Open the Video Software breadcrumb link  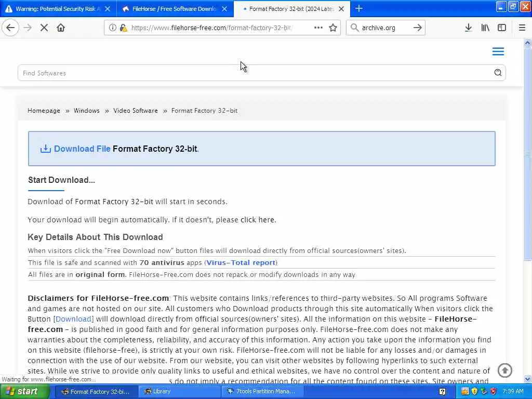[x=136, y=111]
